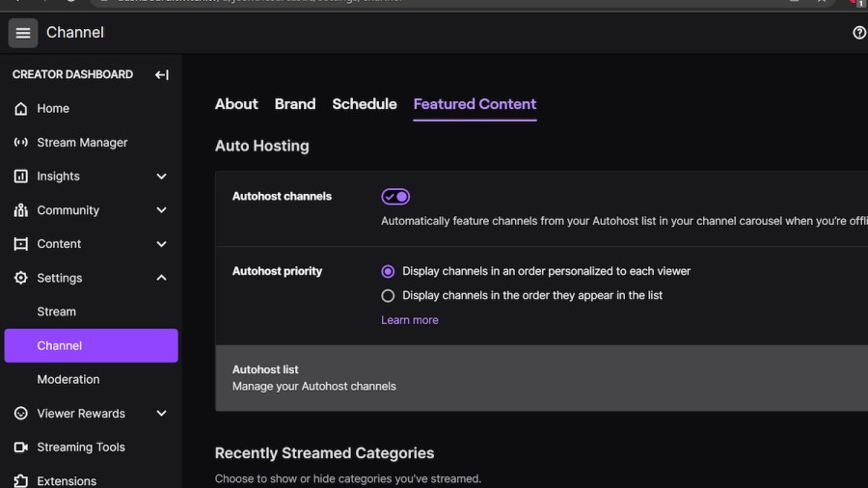Viewport: 868px width, 488px height.
Task: Click the Manage your Autohost channels text
Action: click(313, 386)
